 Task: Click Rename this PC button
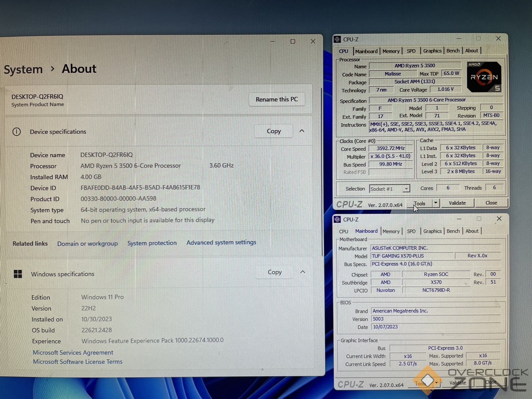pyautogui.click(x=277, y=99)
